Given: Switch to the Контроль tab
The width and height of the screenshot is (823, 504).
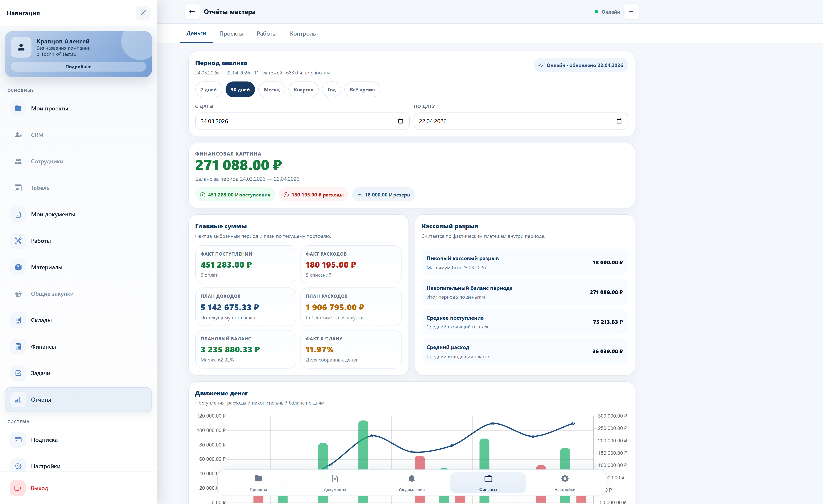Looking at the screenshot, I should 303,34.
